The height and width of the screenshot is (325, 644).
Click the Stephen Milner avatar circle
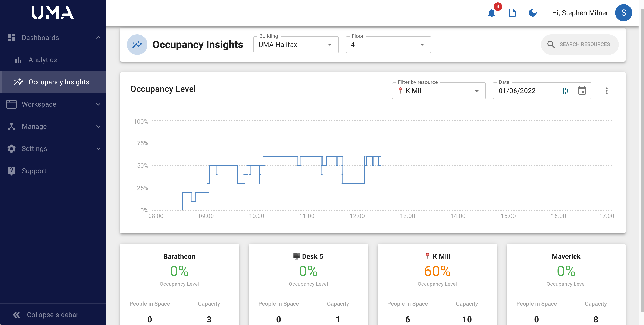(x=623, y=13)
